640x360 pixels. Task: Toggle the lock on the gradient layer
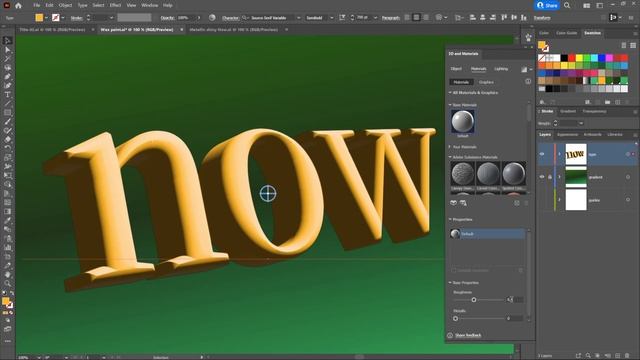click(549, 177)
